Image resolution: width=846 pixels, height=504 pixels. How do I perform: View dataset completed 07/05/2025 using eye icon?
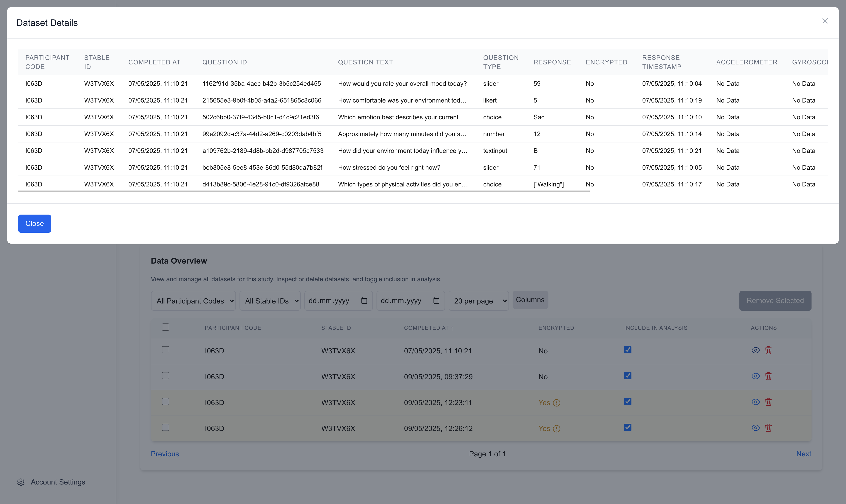coord(755,350)
